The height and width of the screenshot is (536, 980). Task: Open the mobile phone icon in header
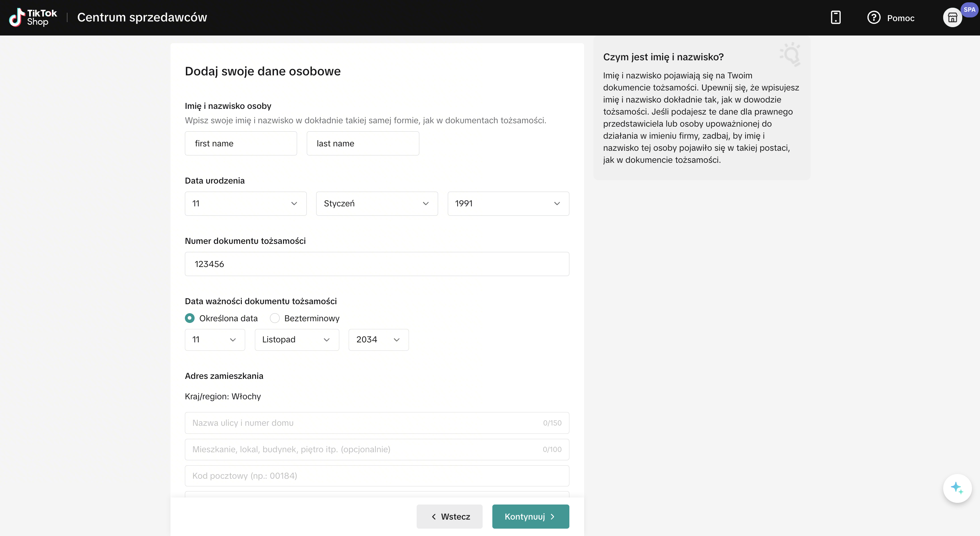coord(835,17)
